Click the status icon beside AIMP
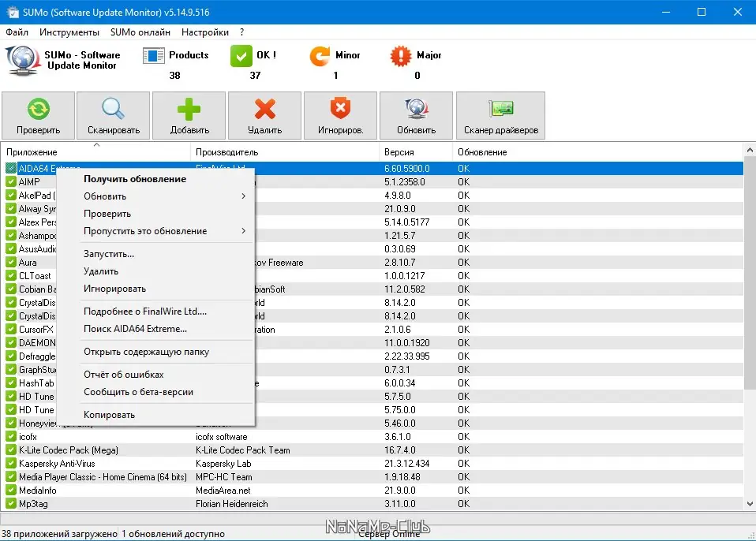Image resolution: width=756 pixels, height=541 pixels. tap(11, 181)
